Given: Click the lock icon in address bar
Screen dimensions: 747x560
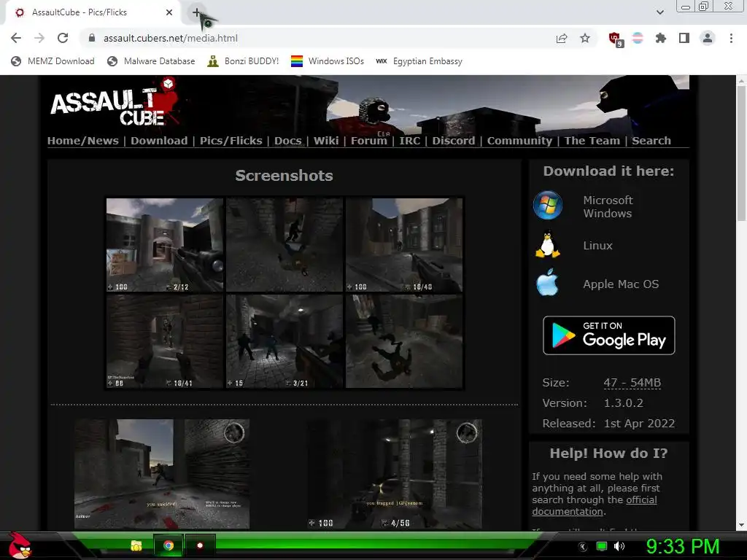Looking at the screenshot, I should (92, 38).
